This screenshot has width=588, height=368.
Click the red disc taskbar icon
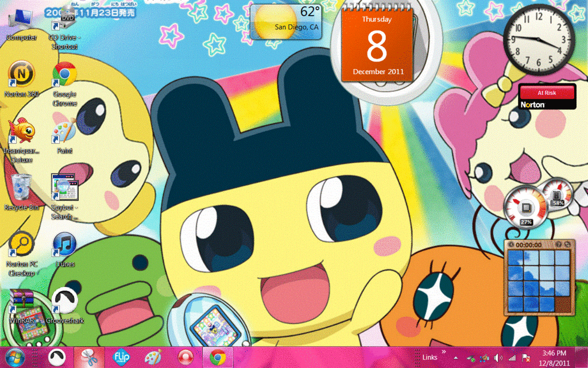pos(185,358)
